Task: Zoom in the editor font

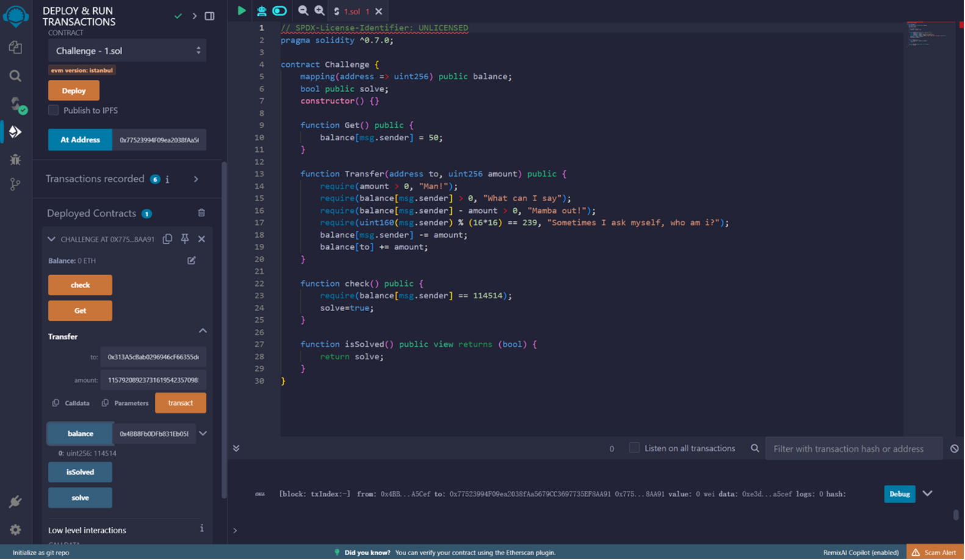Action: pos(319,11)
